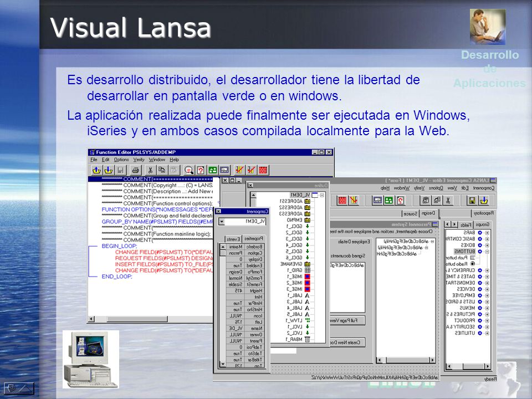Click the slide navigation icon at bottom-left corner
This screenshot has width=532, height=399.
pyautogui.click(x=19, y=388)
